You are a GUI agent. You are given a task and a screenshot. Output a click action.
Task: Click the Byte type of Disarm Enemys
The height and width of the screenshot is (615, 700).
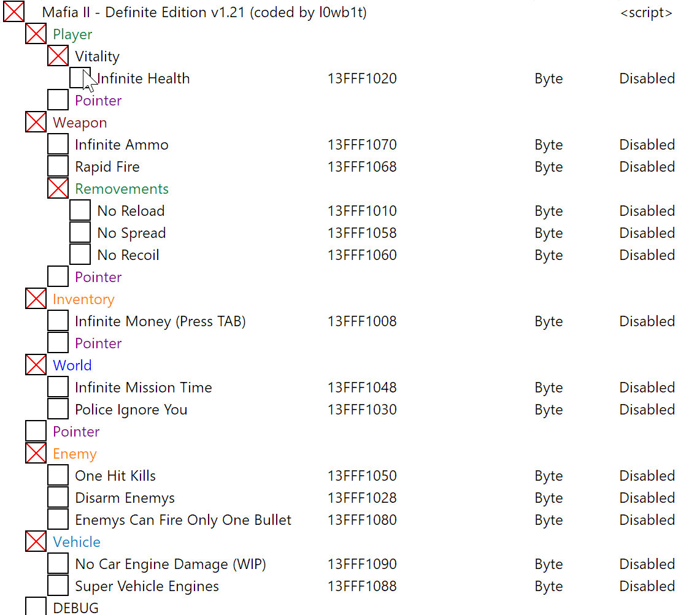coord(548,498)
